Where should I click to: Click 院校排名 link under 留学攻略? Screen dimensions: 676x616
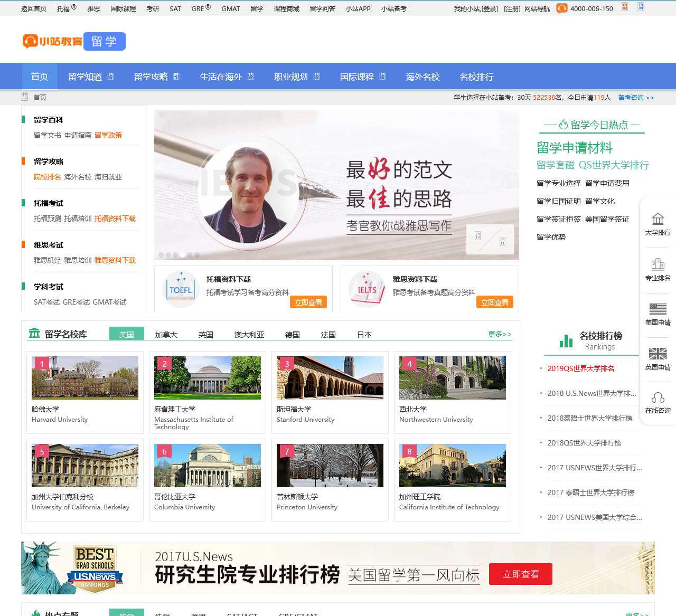pyautogui.click(x=48, y=177)
